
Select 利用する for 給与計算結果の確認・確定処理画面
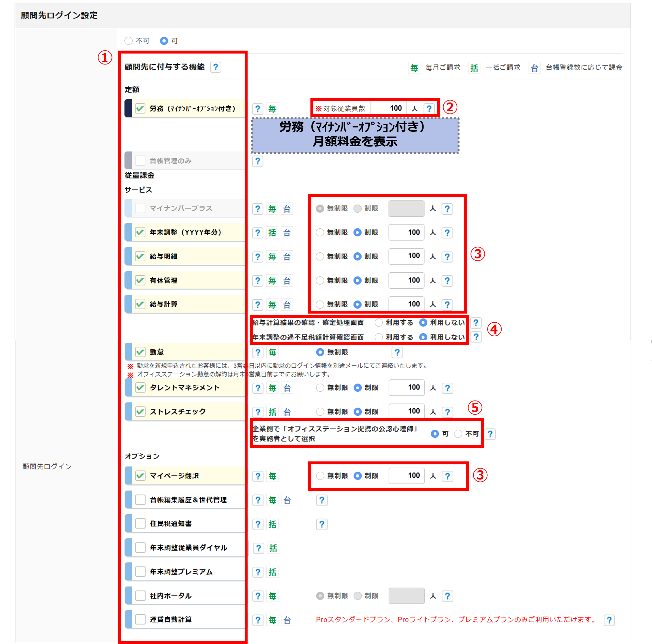[378, 323]
